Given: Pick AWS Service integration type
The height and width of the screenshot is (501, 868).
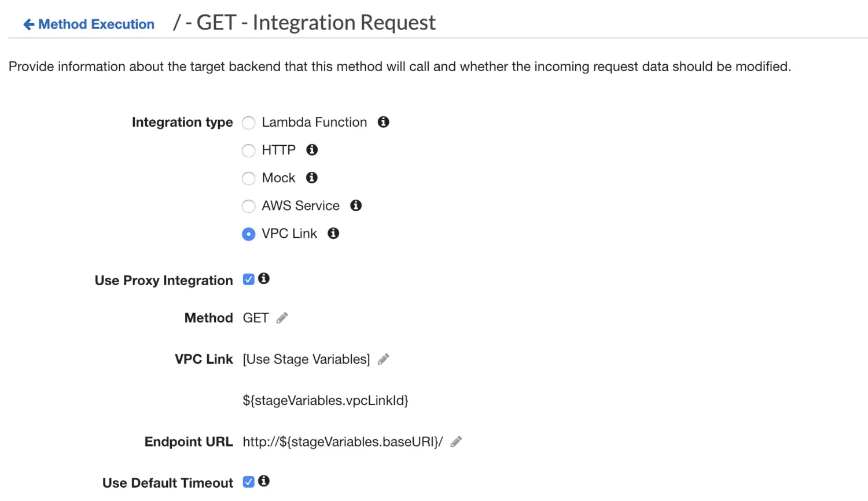Looking at the screenshot, I should (x=248, y=206).
